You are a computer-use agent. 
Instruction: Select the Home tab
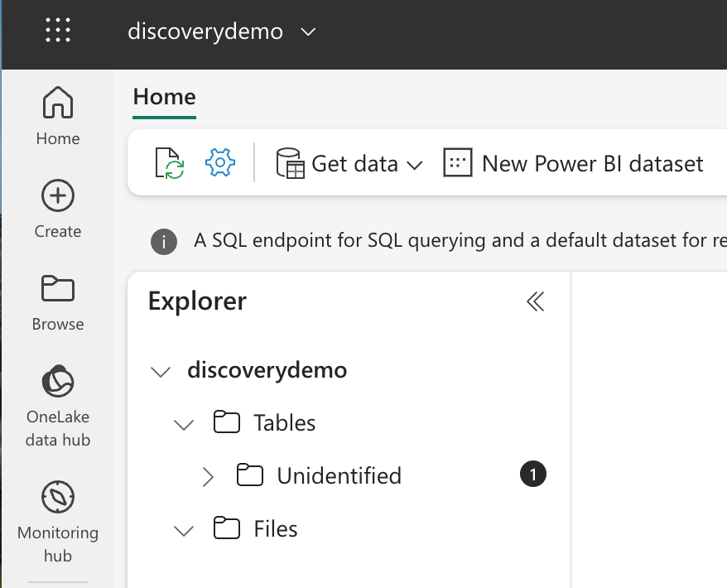click(164, 97)
